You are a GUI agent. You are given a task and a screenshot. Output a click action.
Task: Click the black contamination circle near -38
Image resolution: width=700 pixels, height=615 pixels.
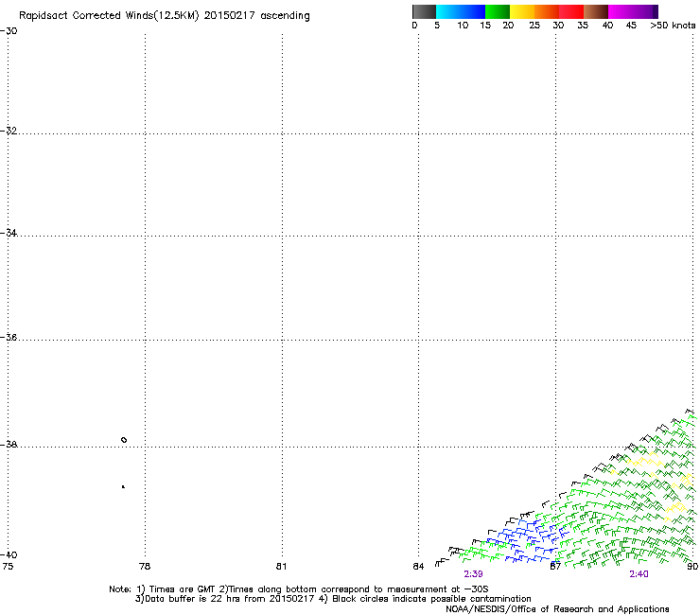tap(124, 440)
